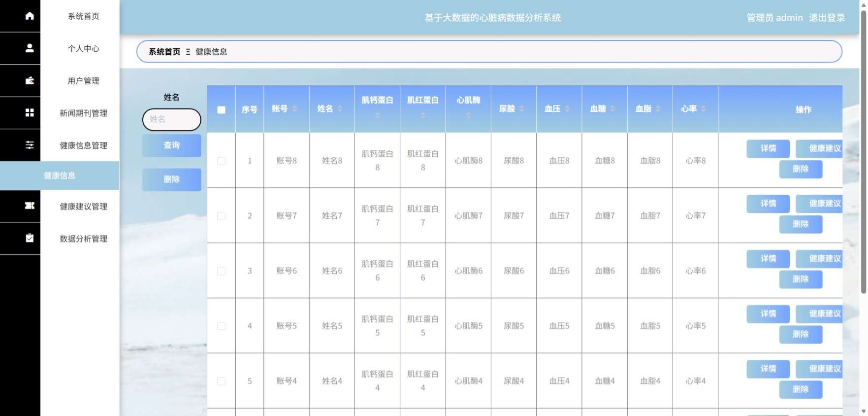868x416 pixels.
Task: Click the clipboard icon for 数据分析管理
Action: coord(30,238)
